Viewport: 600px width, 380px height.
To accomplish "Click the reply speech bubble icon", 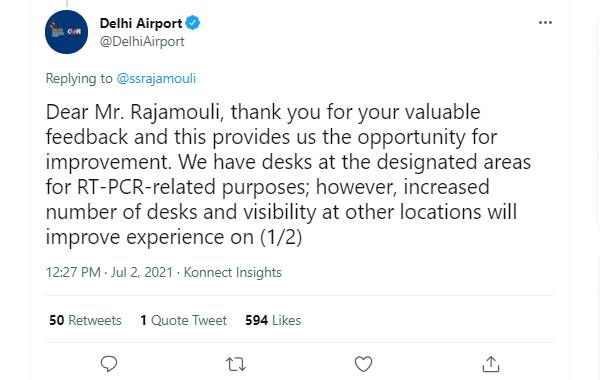I will (x=109, y=364).
